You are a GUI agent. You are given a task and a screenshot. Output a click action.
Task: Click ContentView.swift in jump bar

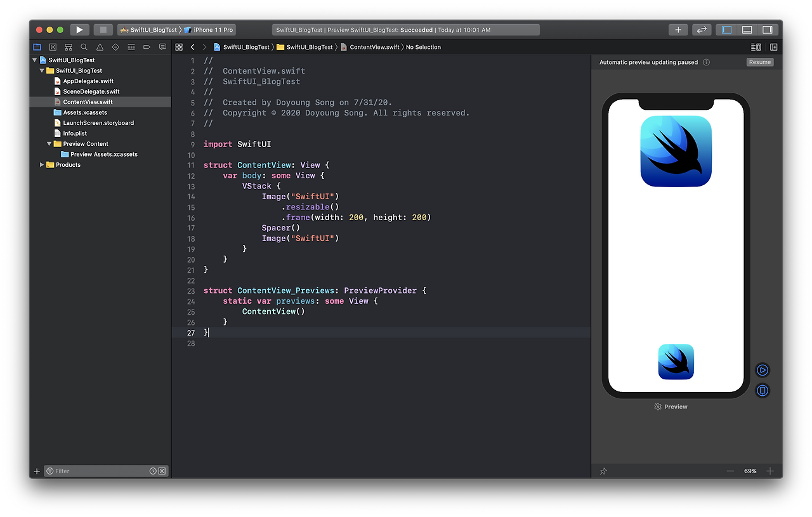click(x=370, y=47)
